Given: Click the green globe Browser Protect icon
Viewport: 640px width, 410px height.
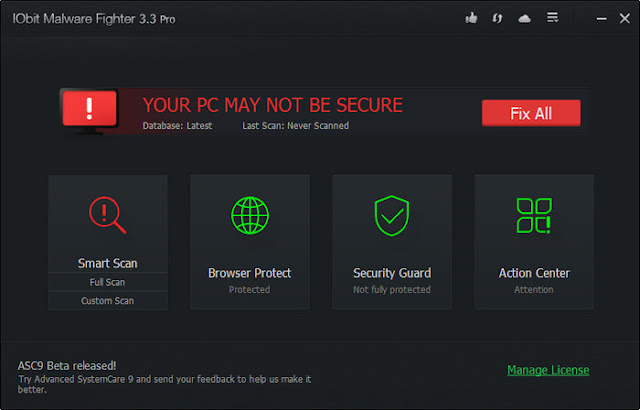Looking at the screenshot, I should [250, 215].
